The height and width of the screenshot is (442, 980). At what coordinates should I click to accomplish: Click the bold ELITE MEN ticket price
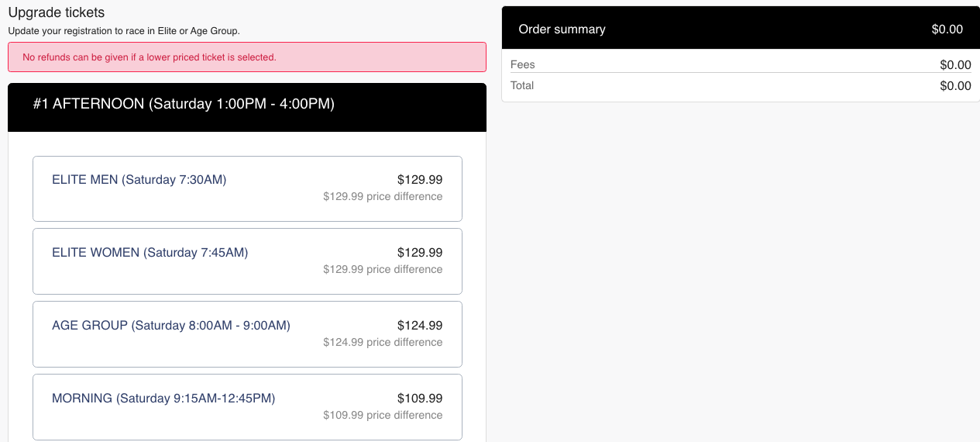[420, 180]
